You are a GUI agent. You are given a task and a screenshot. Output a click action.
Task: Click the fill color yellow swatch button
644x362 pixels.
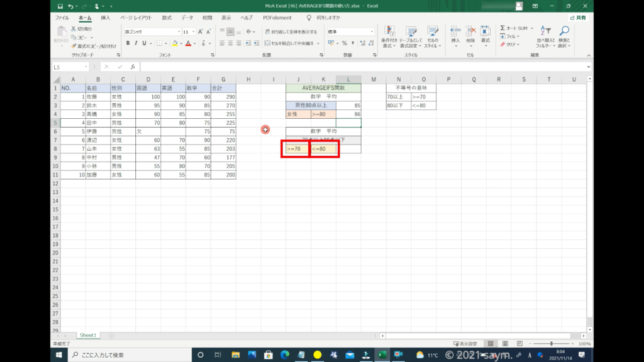tap(175, 43)
